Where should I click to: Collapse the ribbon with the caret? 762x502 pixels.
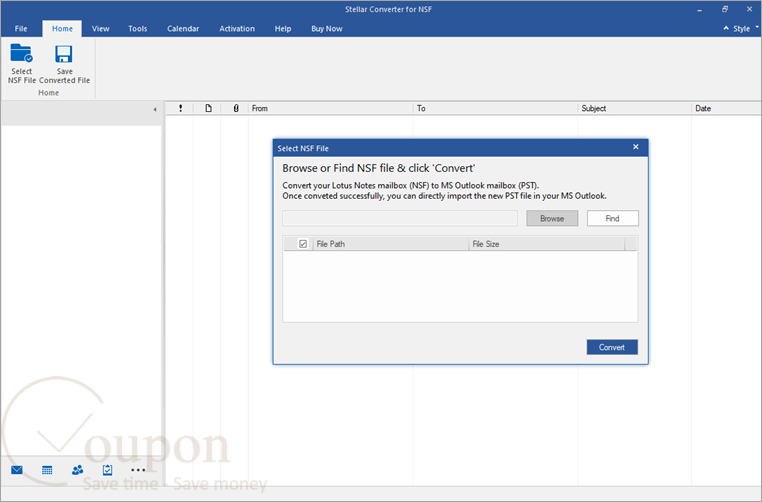tap(726, 29)
